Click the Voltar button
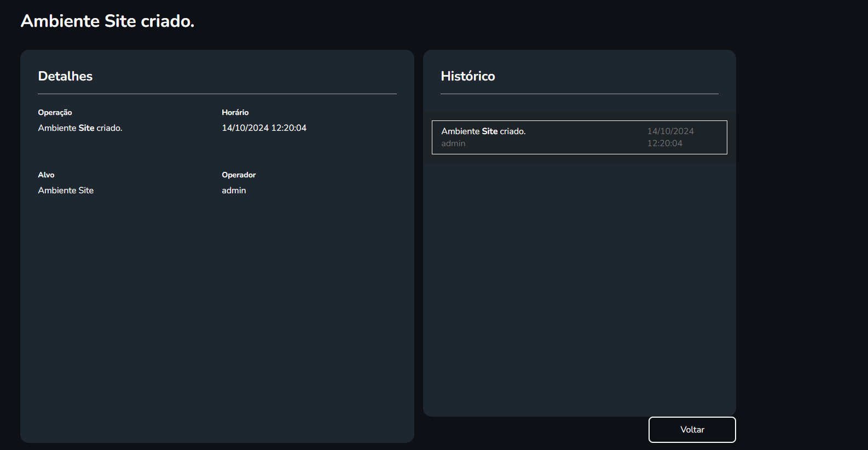 tap(692, 430)
